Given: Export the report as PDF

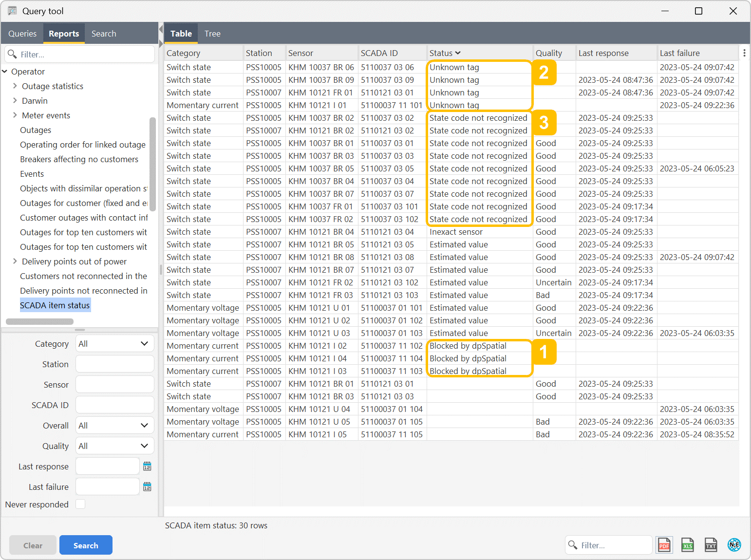Looking at the screenshot, I should (x=664, y=545).
